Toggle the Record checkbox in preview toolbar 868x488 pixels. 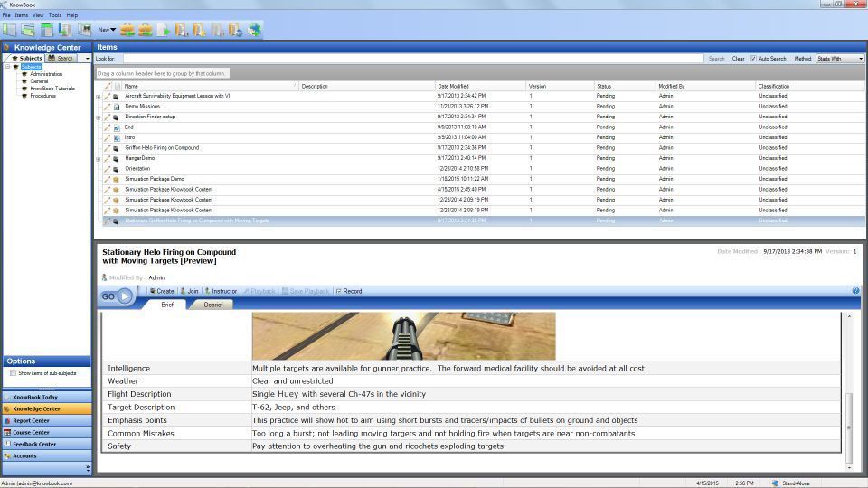(338, 291)
